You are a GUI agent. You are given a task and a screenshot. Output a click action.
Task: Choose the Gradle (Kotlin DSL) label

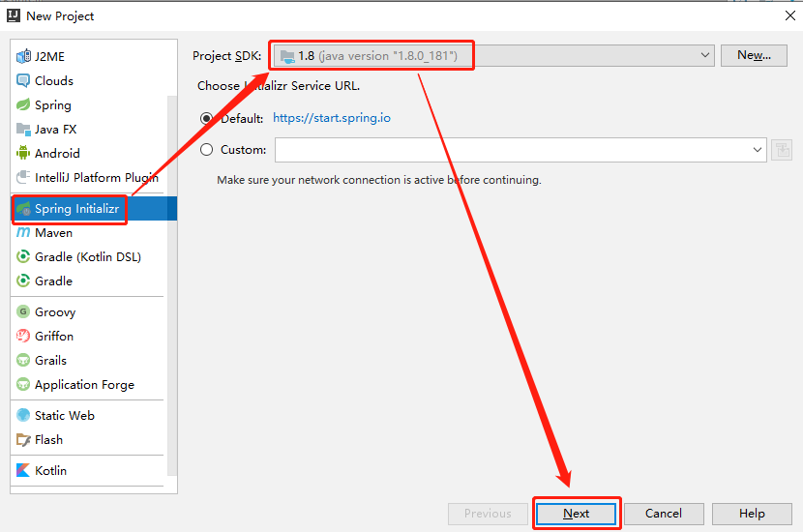(88, 257)
